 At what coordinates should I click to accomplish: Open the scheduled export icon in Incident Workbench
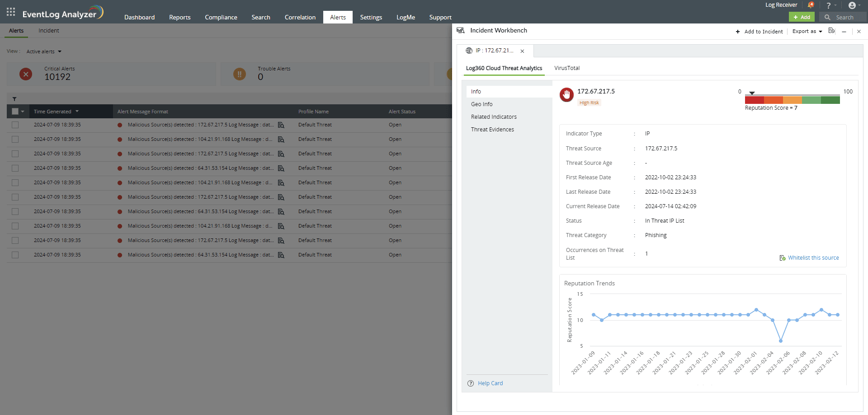coord(832,31)
